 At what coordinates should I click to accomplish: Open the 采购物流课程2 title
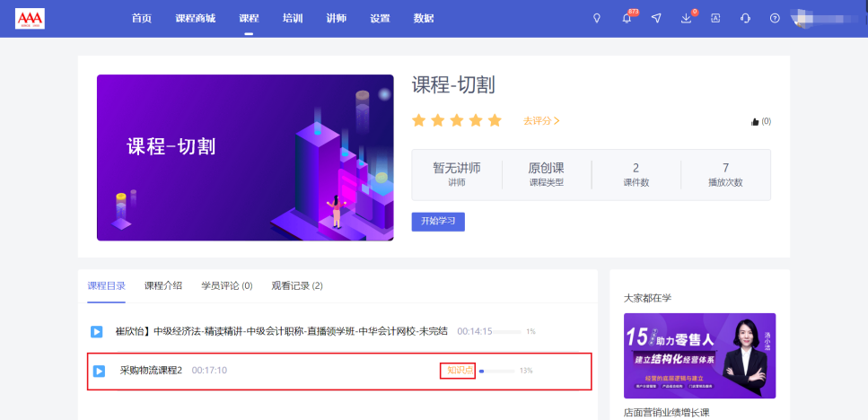pos(151,371)
